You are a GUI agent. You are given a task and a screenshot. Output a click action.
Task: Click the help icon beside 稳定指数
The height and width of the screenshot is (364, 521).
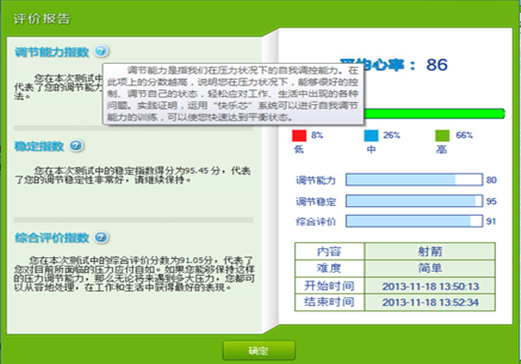click(x=76, y=146)
